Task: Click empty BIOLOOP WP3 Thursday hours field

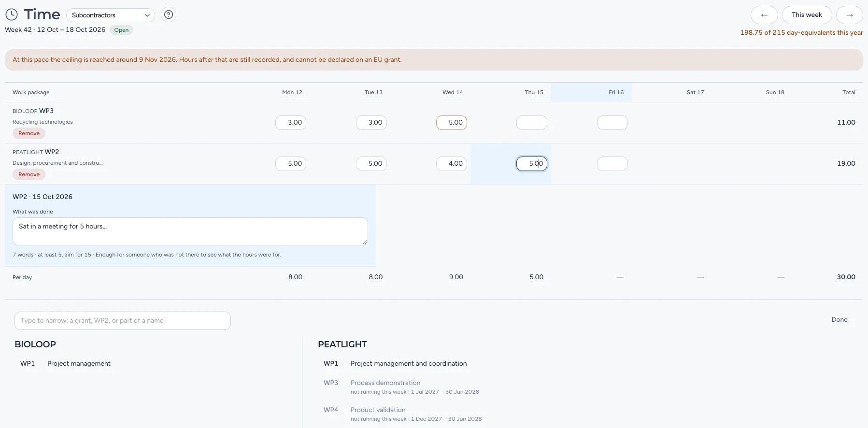Action: (532, 123)
